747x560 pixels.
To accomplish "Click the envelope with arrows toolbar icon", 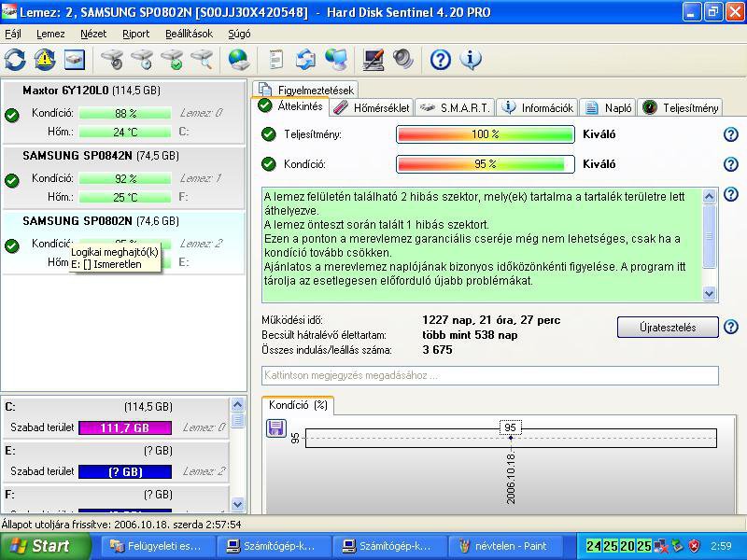I will (305, 60).
